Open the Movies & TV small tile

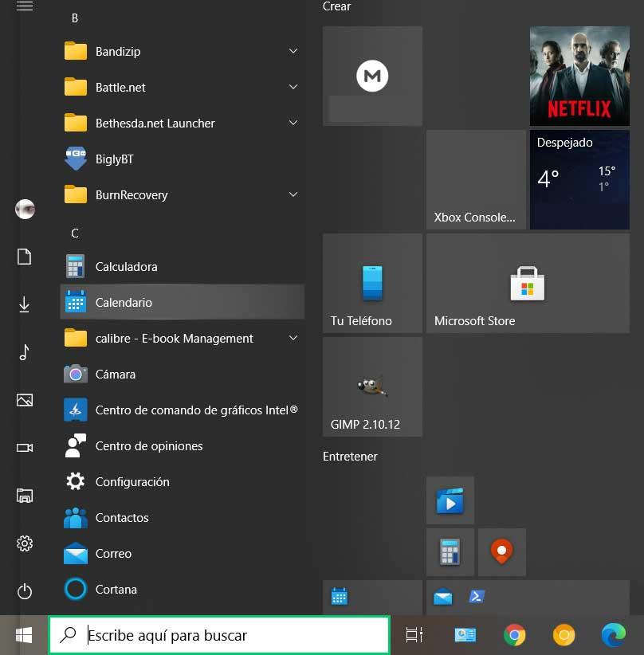[450, 500]
